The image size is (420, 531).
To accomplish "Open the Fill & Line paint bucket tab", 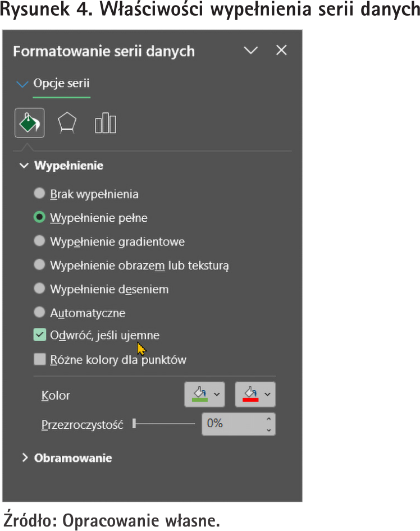I will click(29, 123).
